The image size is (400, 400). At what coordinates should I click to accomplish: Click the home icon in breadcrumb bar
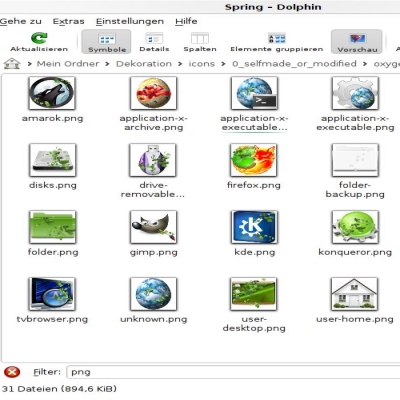tap(12, 64)
